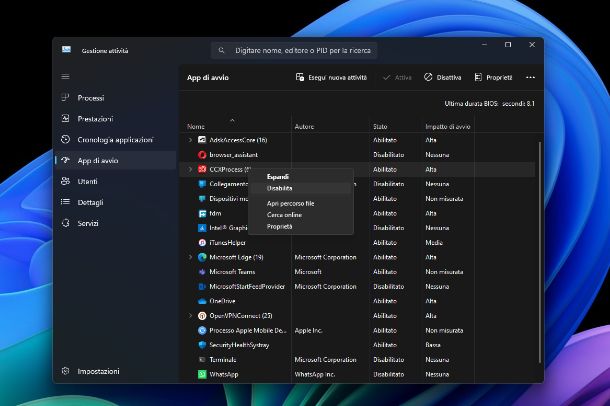The image size is (610, 406).
Task: Open the three-dots more options menu
Action: (x=530, y=77)
